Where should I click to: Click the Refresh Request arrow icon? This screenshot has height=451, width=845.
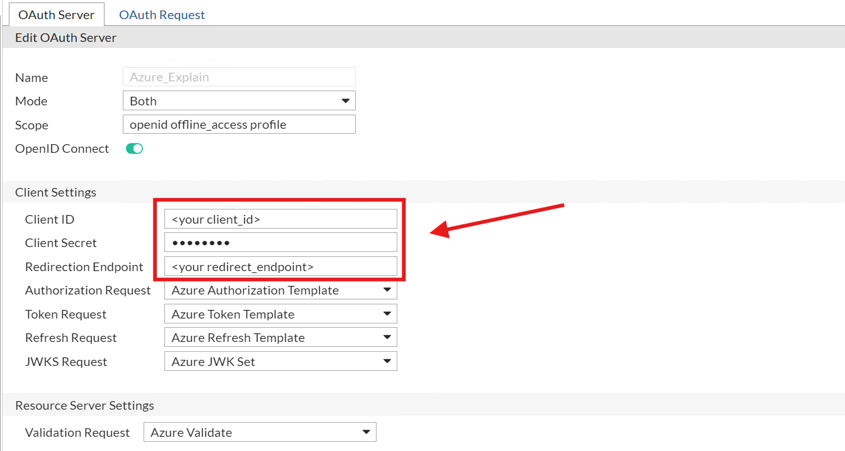tap(387, 338)
